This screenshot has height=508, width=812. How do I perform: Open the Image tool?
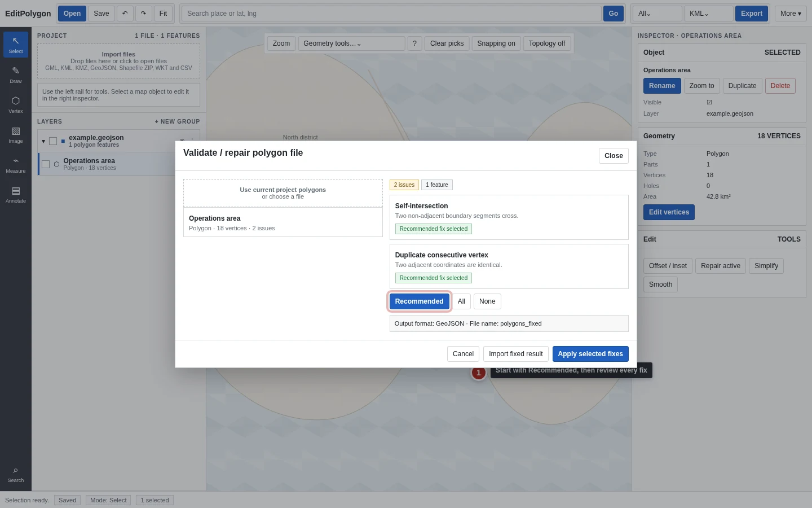click(16, 134)
